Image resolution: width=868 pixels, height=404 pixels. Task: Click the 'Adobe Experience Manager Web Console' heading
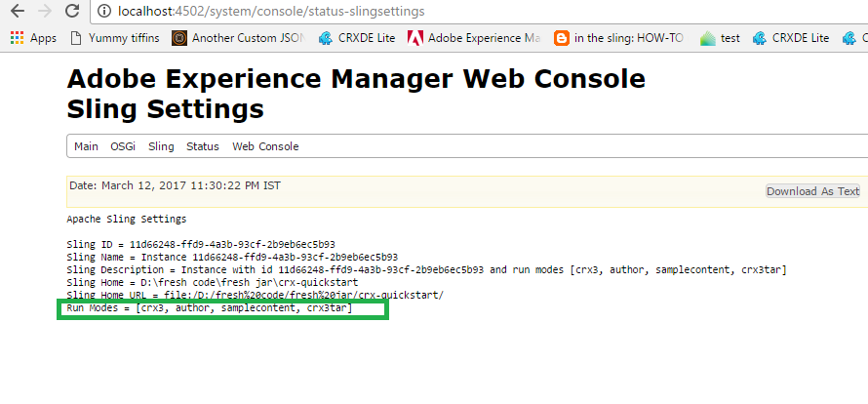click(x=356, y=79)
